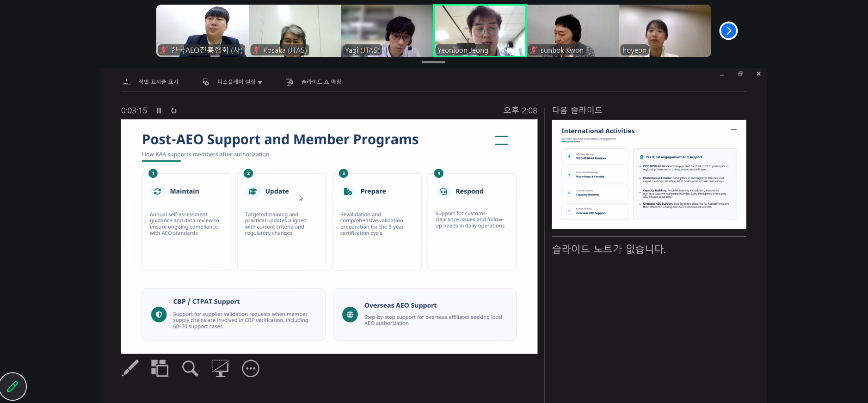Toggle black screen for slide show

(x=220, y=368)
